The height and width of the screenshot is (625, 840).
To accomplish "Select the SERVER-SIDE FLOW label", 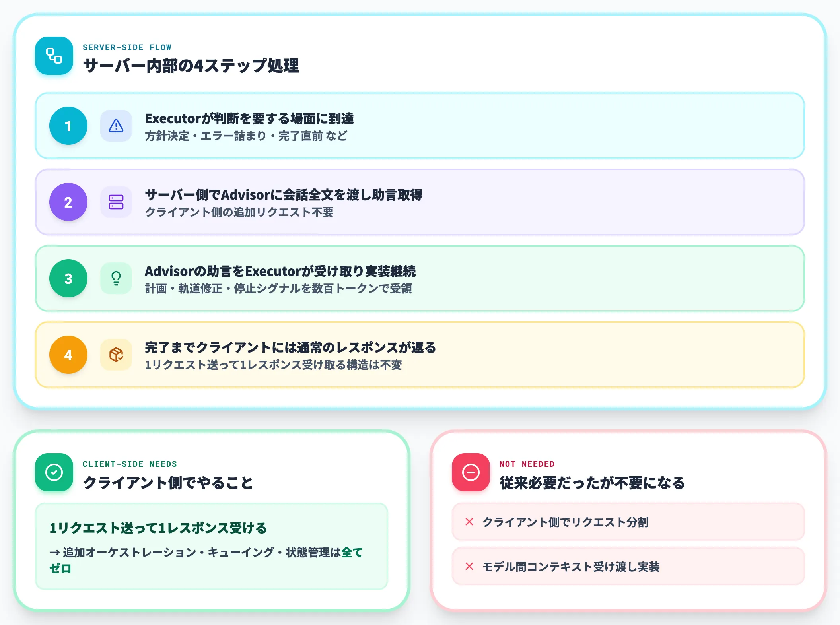I will tap(127, 47).
